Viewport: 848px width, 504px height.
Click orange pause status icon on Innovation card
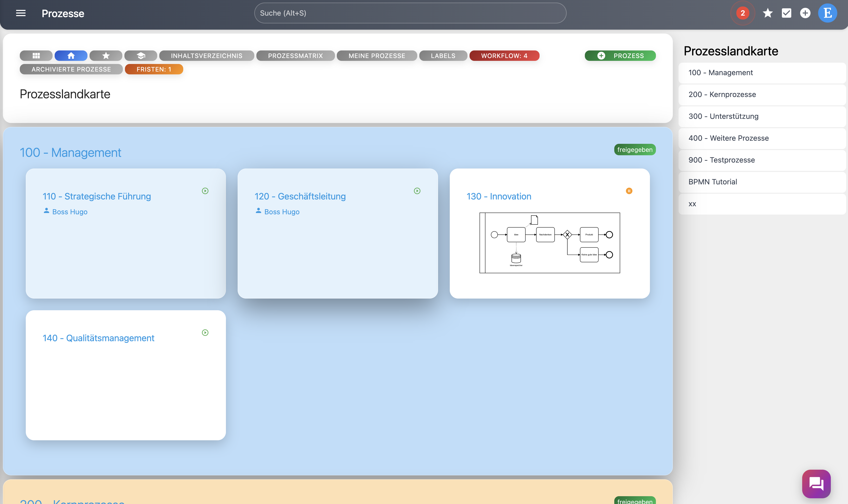(x=629, y=191)
